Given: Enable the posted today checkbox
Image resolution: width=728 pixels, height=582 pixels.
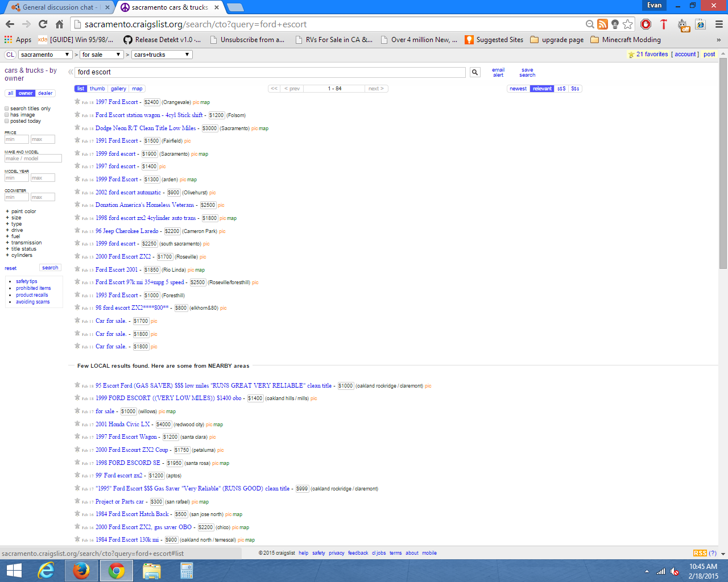Looking at the screenshot, I should [7, 121].
